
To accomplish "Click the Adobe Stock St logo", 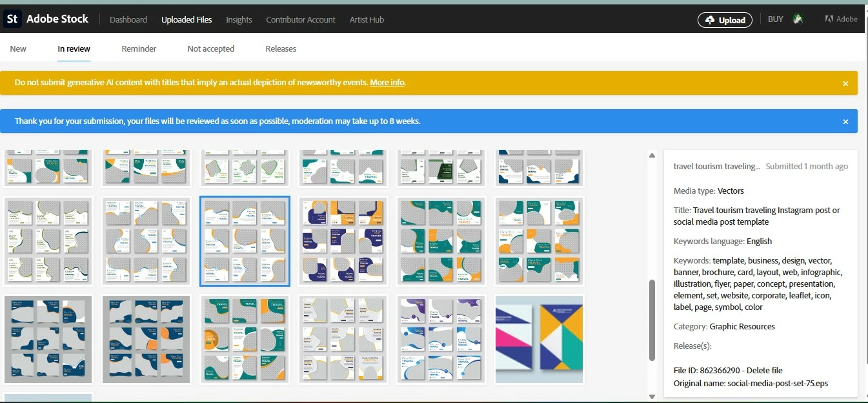I will click(x=12, y=19).
